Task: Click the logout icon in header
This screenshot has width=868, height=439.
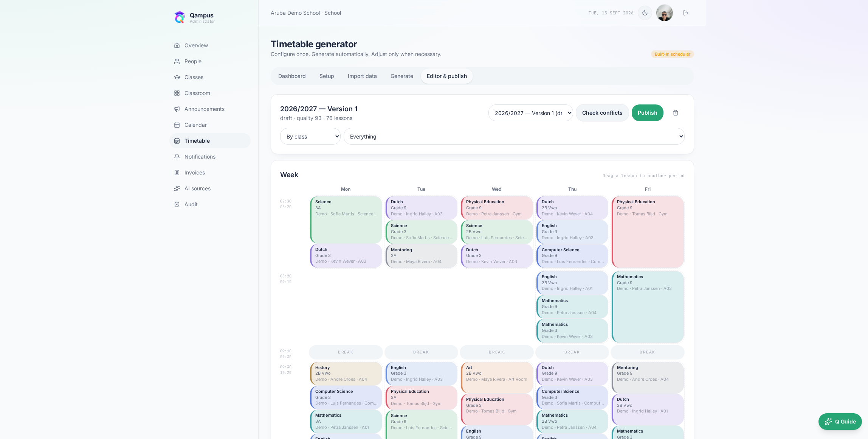Action: pyautogui.click(x=686, y=13)
